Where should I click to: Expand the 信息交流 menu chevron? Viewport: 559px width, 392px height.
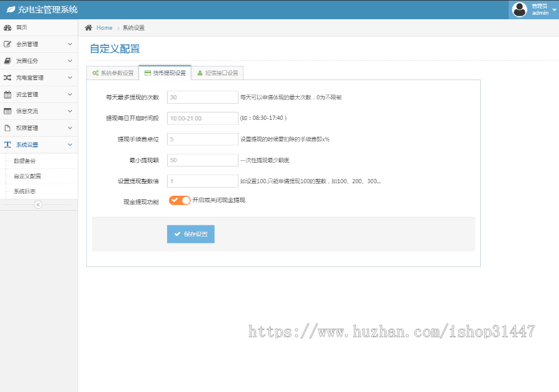point(70,111)
